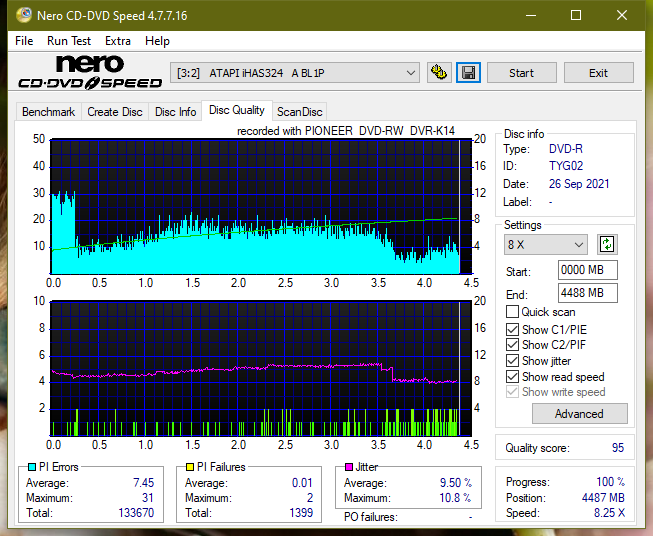Image resolution: width=653 pixels, height=536 pixels.
Task: Toggle Show read speed checkbox
Action: coord(512,376)
